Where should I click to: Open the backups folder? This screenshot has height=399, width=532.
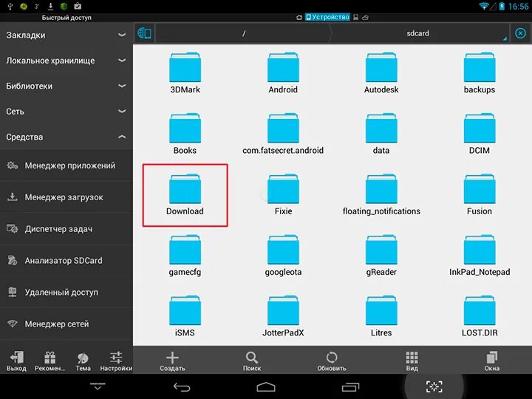tap(479, 73)
